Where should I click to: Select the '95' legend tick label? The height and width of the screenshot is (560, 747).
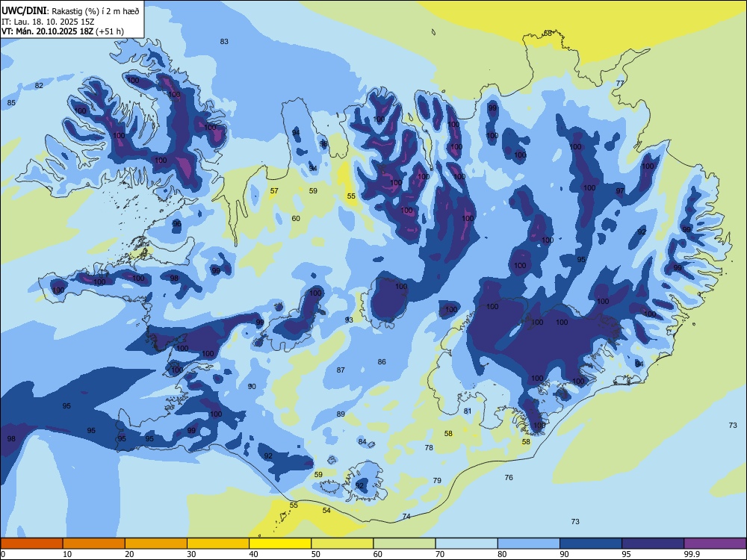click(x=626, y=554)
